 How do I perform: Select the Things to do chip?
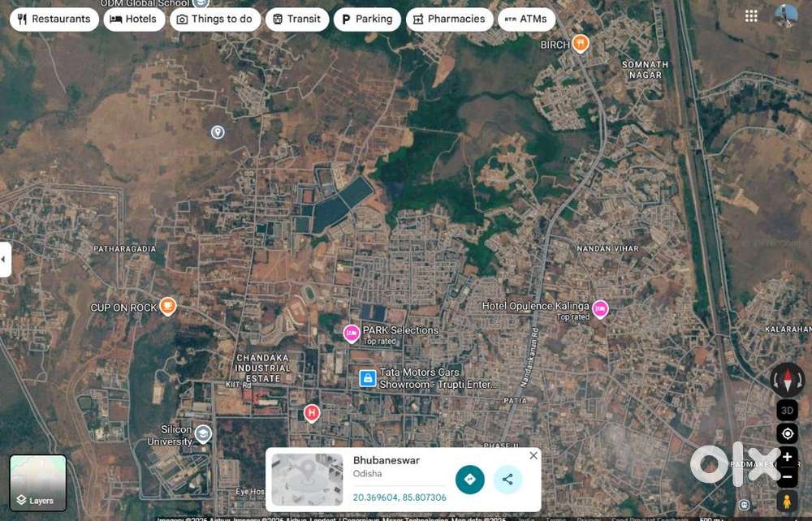(x=215, y=19)
